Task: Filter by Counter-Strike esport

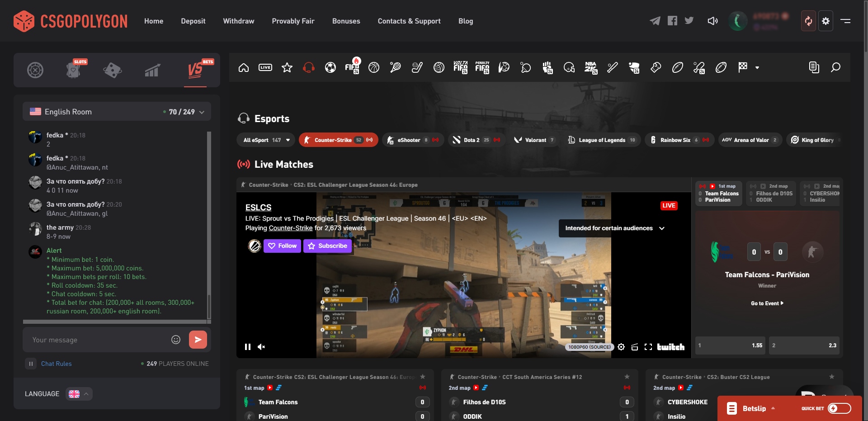Action: click(338, 140)
